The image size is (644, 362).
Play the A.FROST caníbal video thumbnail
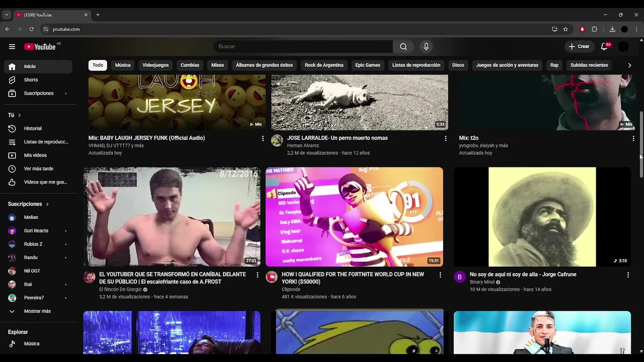(x=172, y=217)
